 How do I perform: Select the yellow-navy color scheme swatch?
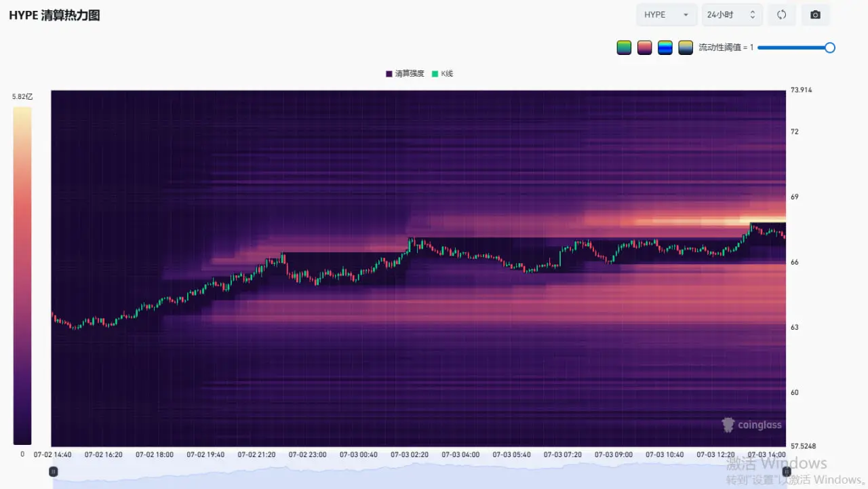pos(686,47)
